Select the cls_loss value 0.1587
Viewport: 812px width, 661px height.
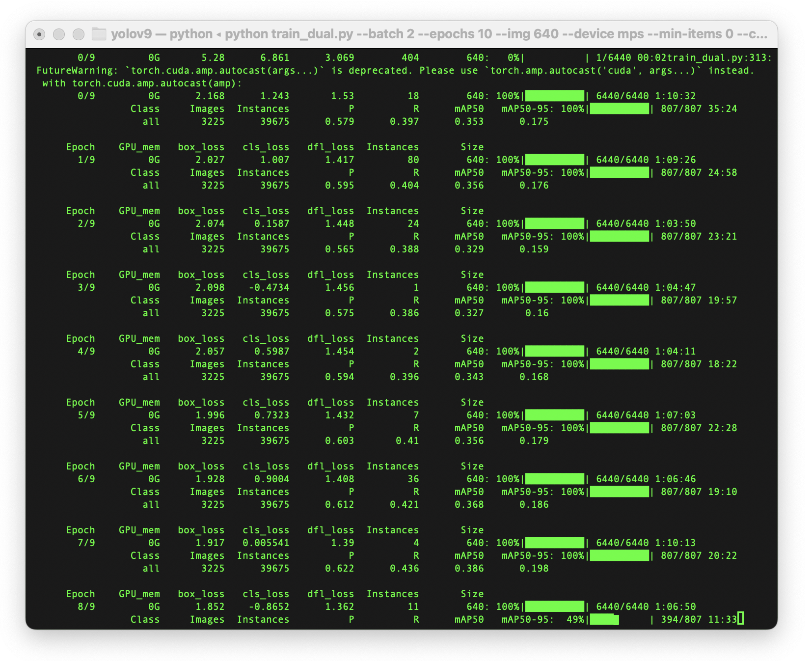coord(272,223)
